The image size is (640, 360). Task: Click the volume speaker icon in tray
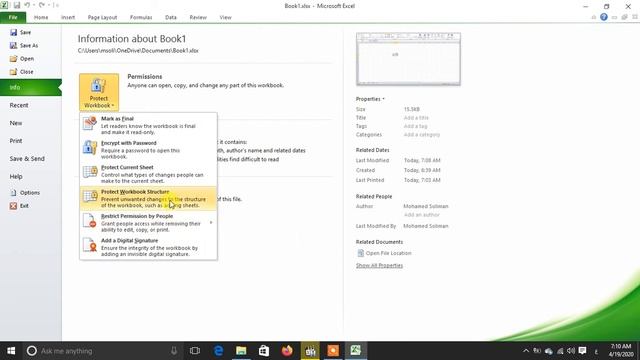[x=571, y=351]
